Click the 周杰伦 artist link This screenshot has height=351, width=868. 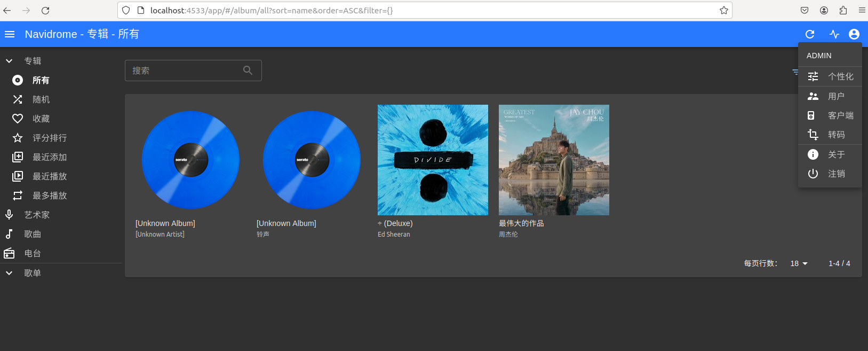508,235
